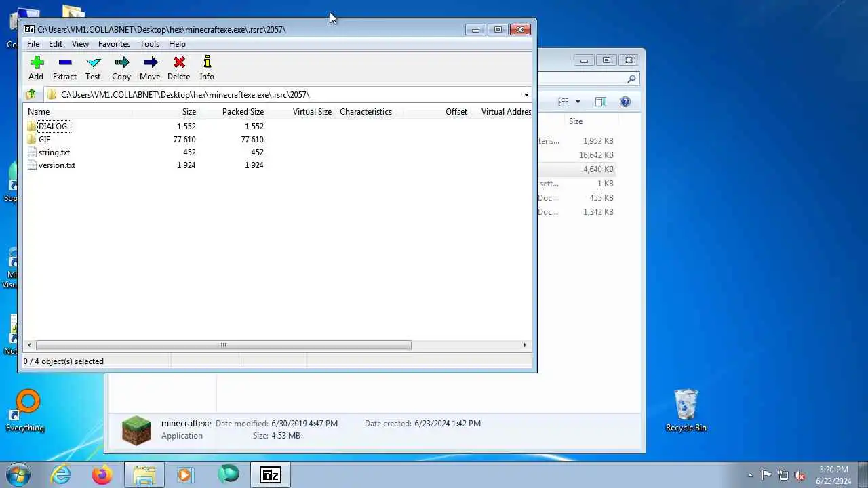Screen dimensions: 868x488
Task: Run the Test archive tool
Action: [94, 62]
